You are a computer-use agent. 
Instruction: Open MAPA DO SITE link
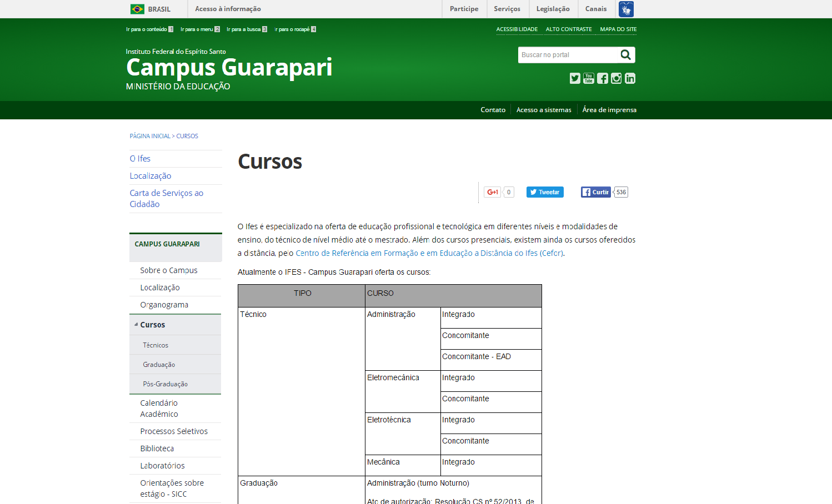coord(618,29)
